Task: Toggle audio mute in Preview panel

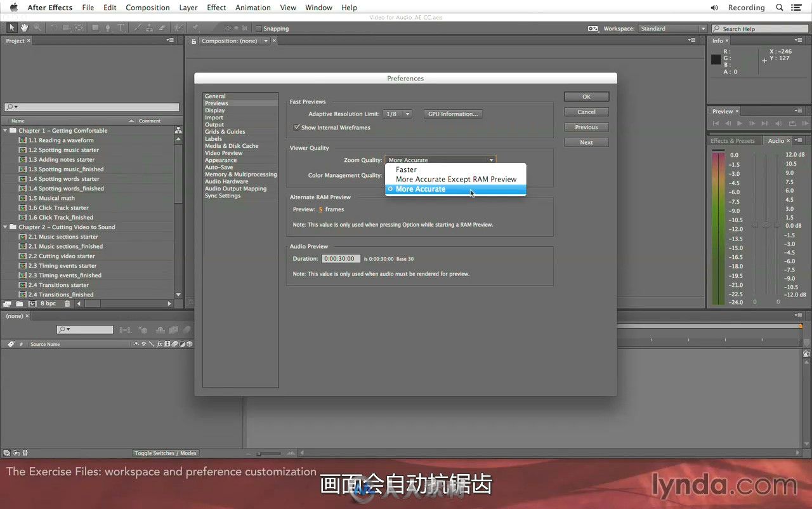Action: 779,123
